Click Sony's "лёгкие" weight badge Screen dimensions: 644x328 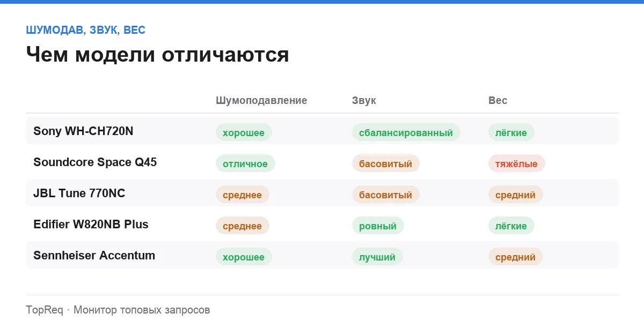pos(511,132)
